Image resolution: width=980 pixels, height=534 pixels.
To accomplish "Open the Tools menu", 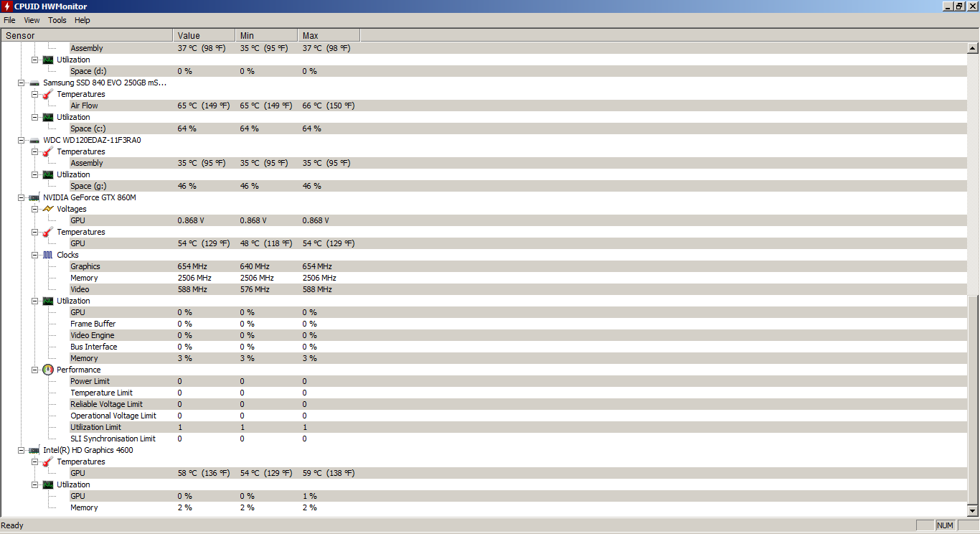I will point(57,20).
